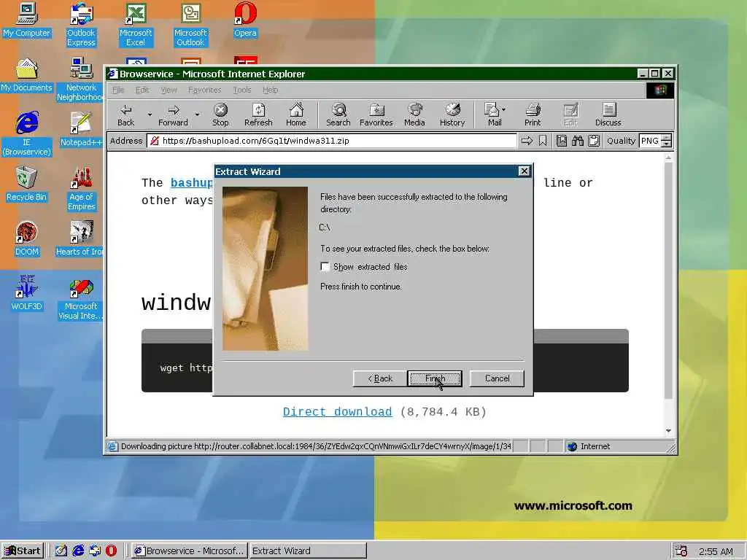This screenshot has width=747, height=560.
Task: Click the bashupload link in page text
Action: (192, 183)
